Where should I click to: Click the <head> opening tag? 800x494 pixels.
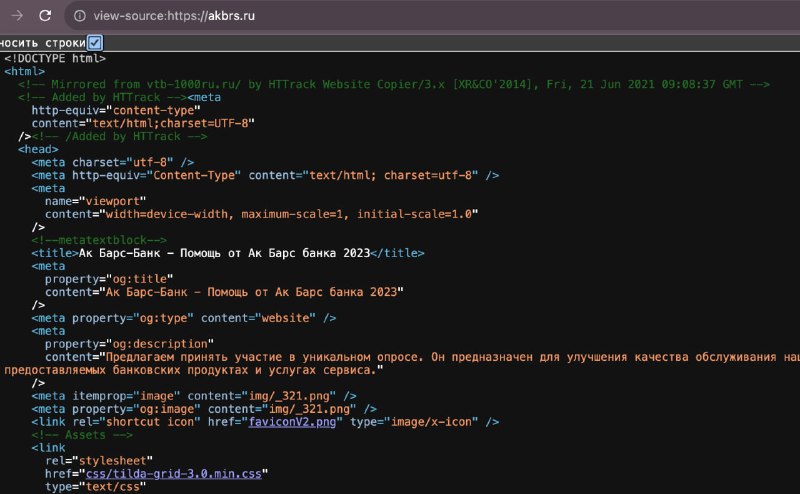38,149
